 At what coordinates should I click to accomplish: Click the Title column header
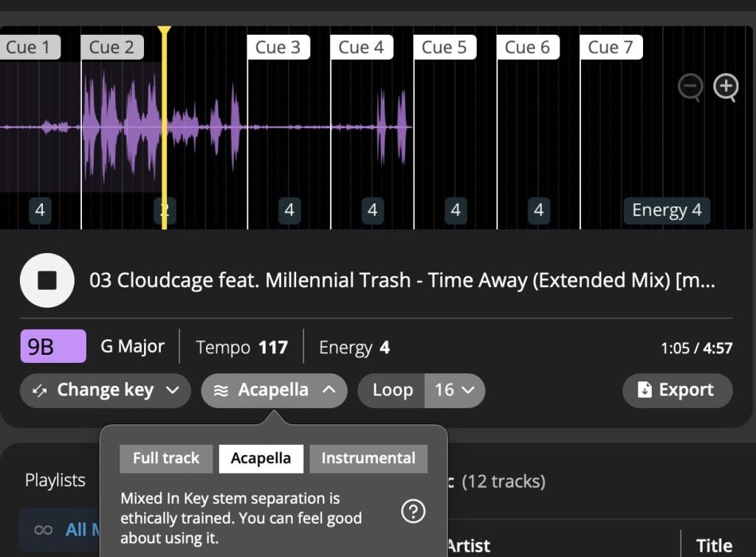pyautogui.click(x=714, y=545)
